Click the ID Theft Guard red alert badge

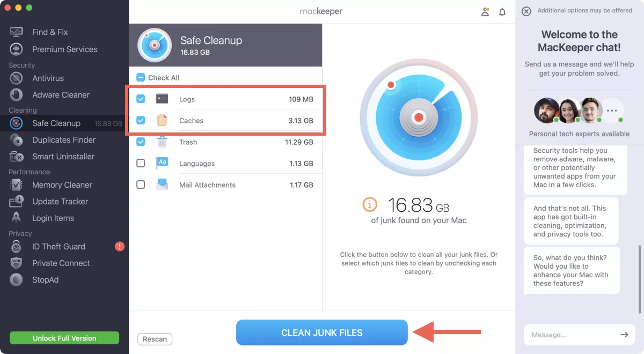(x=120, y=247)
